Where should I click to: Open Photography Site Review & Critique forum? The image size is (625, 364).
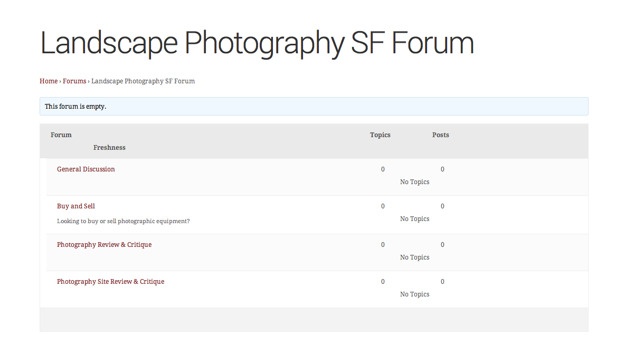point(110,282)
